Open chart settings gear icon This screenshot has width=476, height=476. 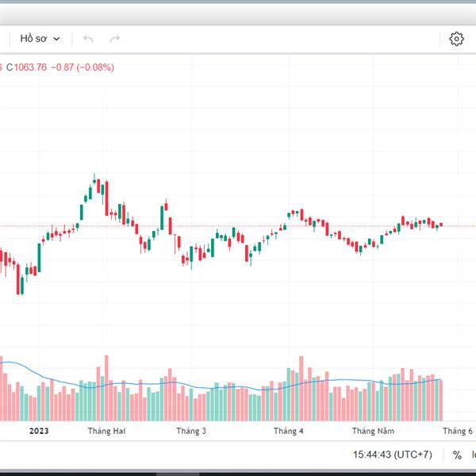click(x=456, y=38)
